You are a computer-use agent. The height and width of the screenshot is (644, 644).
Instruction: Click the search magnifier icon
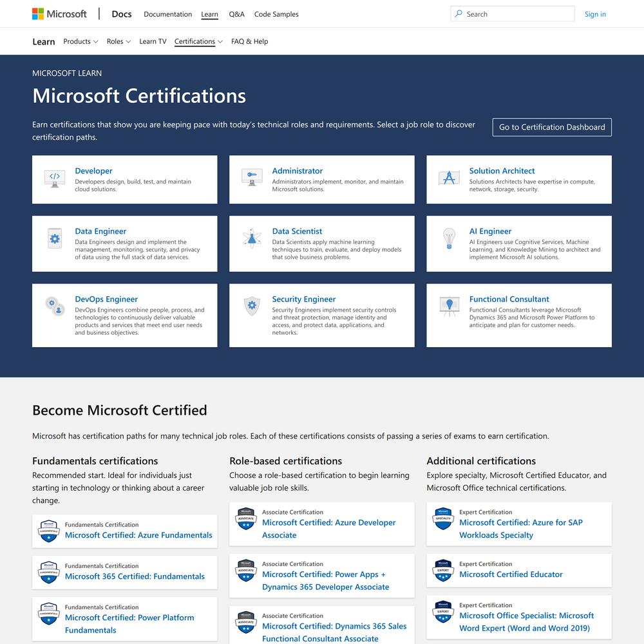[459, 14]
